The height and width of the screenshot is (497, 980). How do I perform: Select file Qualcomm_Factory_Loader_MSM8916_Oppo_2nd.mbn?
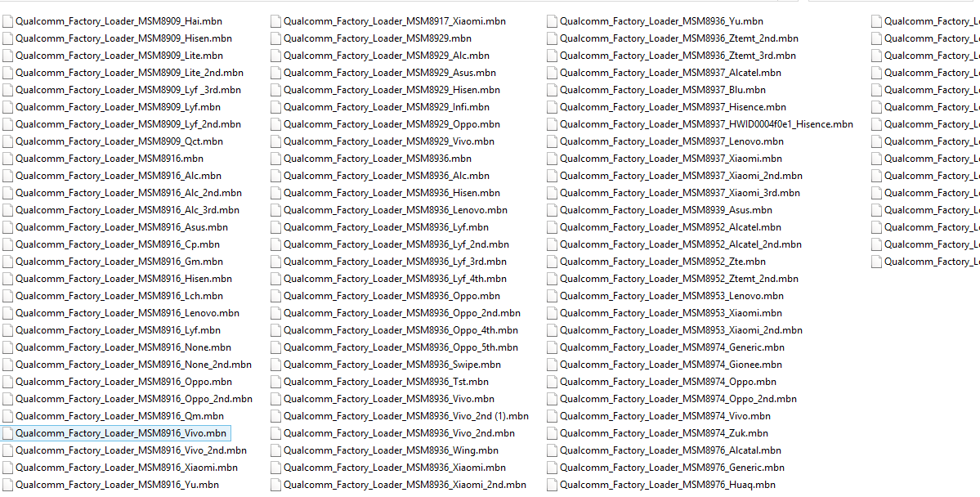tap(134, 398)
